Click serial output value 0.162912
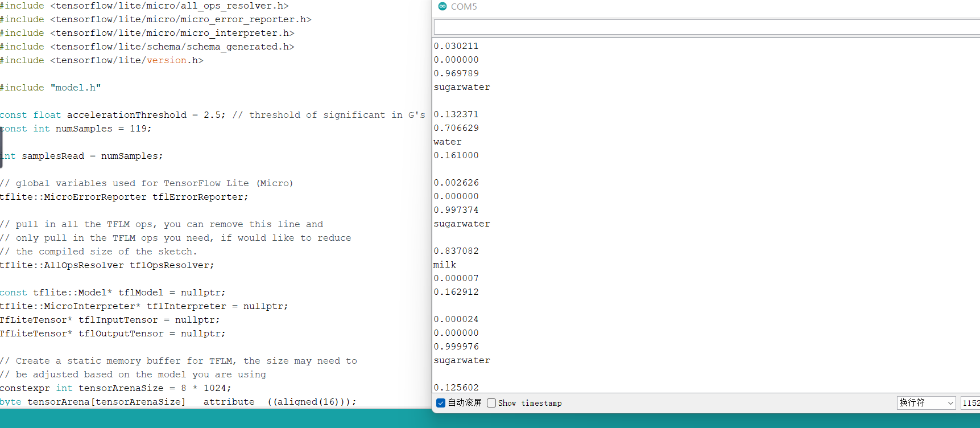 pyautogui.click(x=456, y=292)
